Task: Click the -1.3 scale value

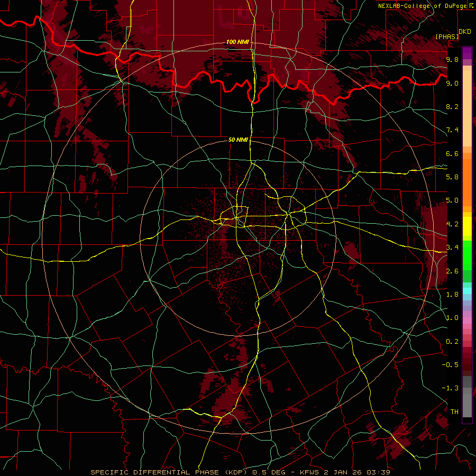Action: 450,388
